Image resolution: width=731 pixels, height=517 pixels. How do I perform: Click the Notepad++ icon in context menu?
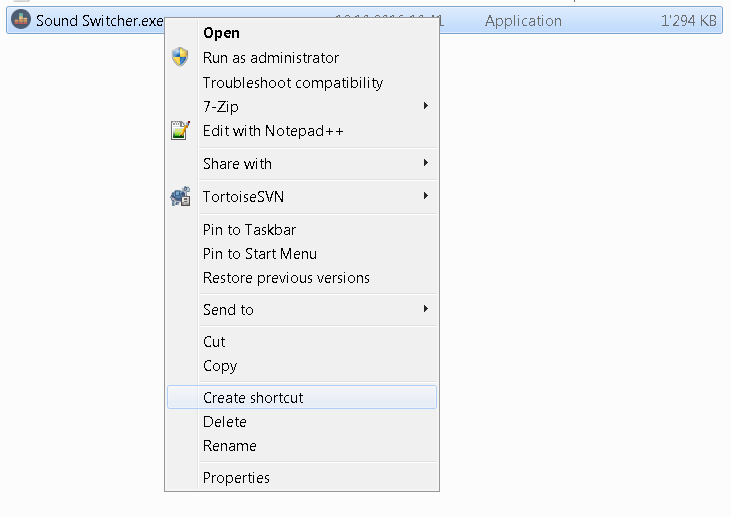point(180,130)
